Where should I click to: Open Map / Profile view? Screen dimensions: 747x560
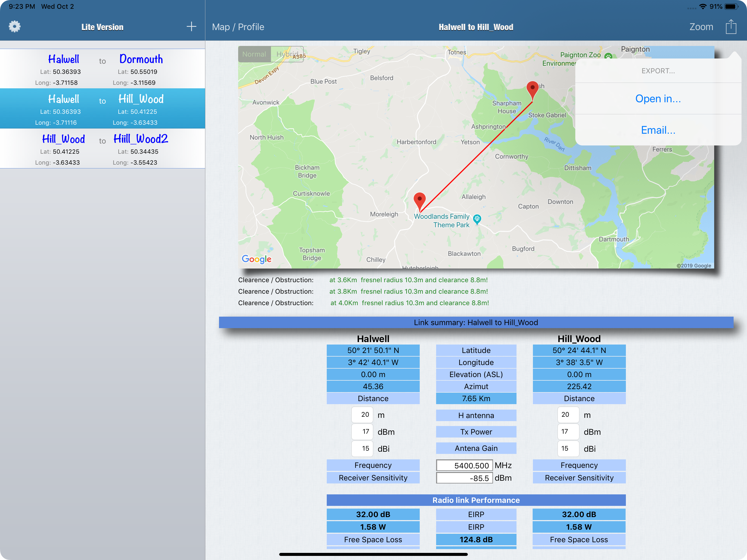[238, 27]
